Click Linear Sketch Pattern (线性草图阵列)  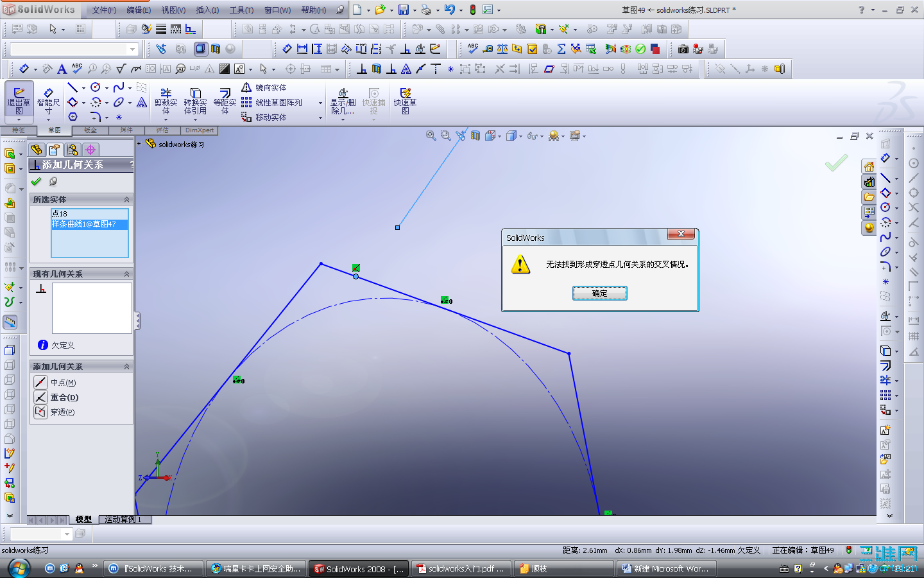pyautogui.click(x=271, y=102)
